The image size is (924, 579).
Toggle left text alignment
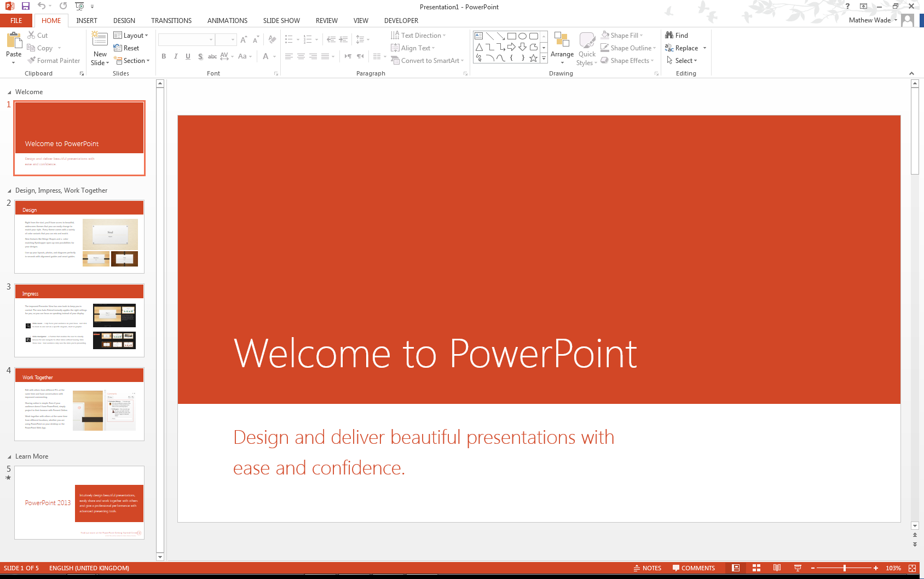(289, 56)
